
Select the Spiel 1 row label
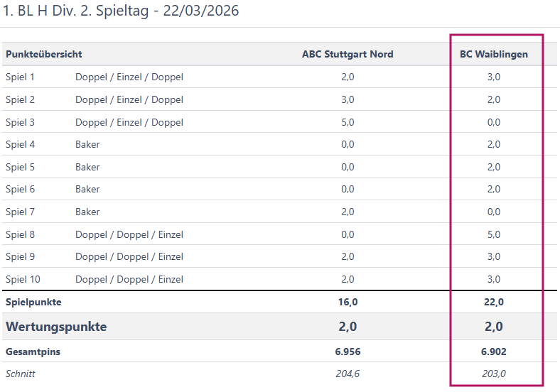[x=20, y=77]
